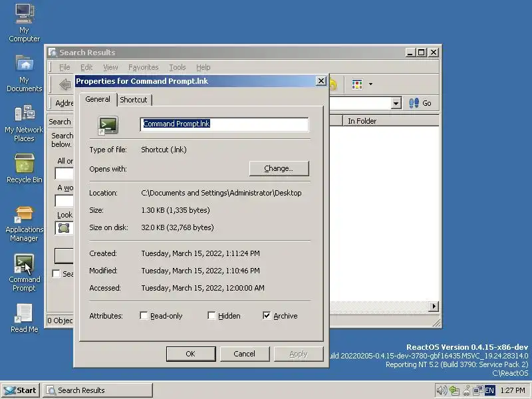This screenshot has width=532, height=399.
Task: Open the File menu
Action: click(65, 67)
